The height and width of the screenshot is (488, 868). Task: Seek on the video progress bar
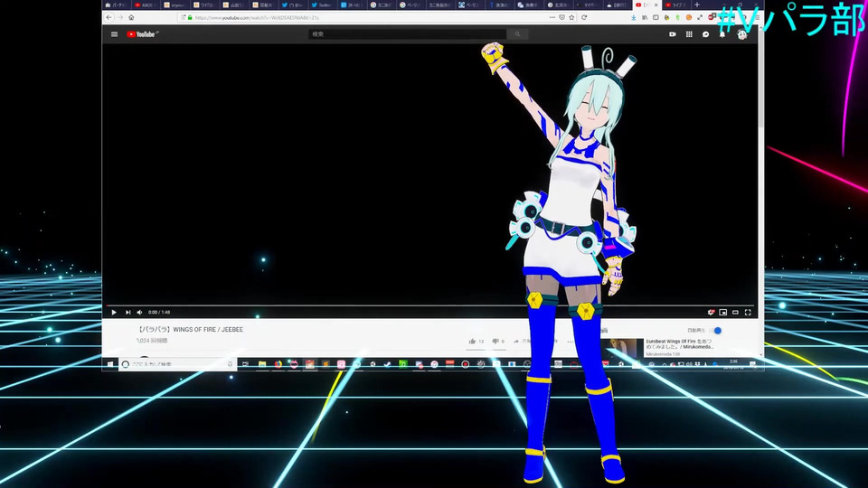point(429,305)
